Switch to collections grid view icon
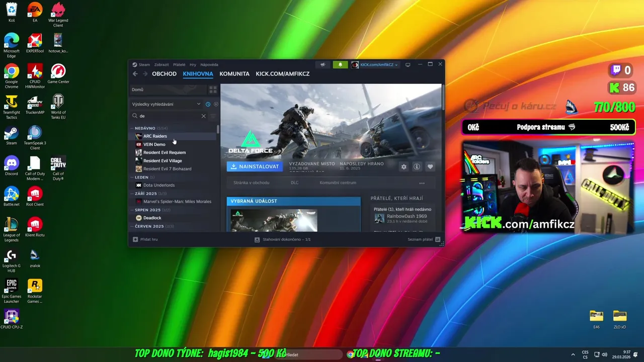Screen dimensions: 644x362 (x=213, y=89)
